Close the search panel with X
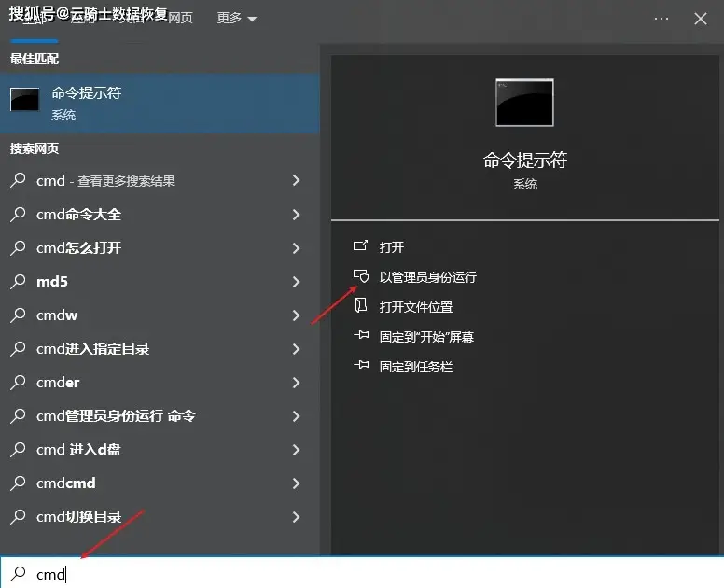The width and height of the screenshot is (724, 588). [701, 19]
